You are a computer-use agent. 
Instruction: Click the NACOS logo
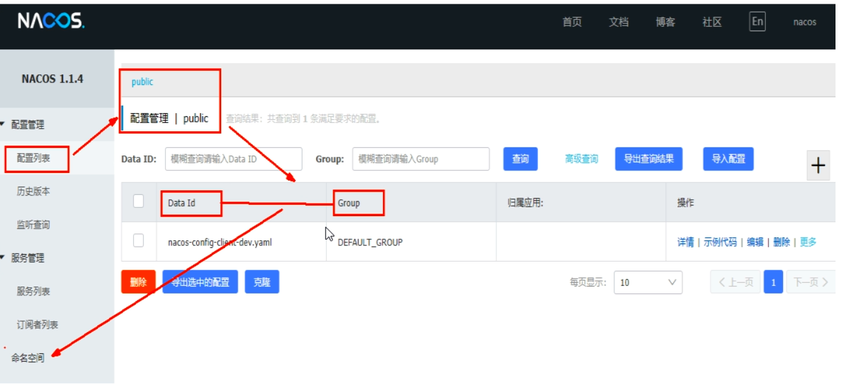(x=51, y=21)
